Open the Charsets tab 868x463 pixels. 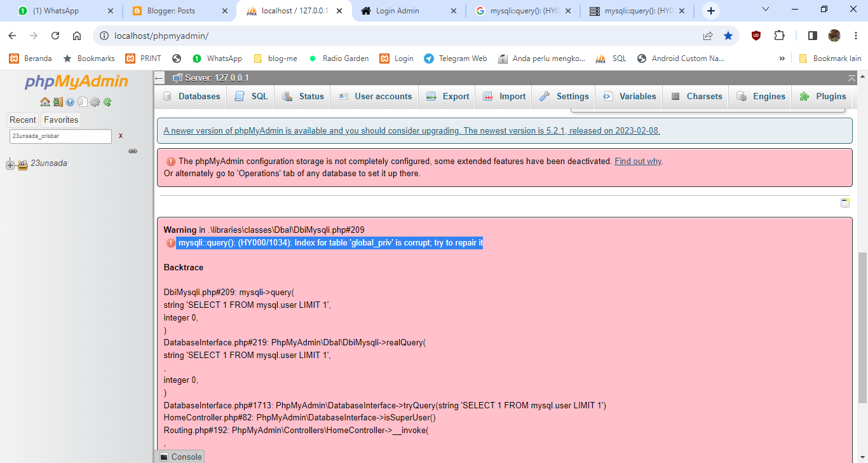pyautogui.click(x=696, y=97)
